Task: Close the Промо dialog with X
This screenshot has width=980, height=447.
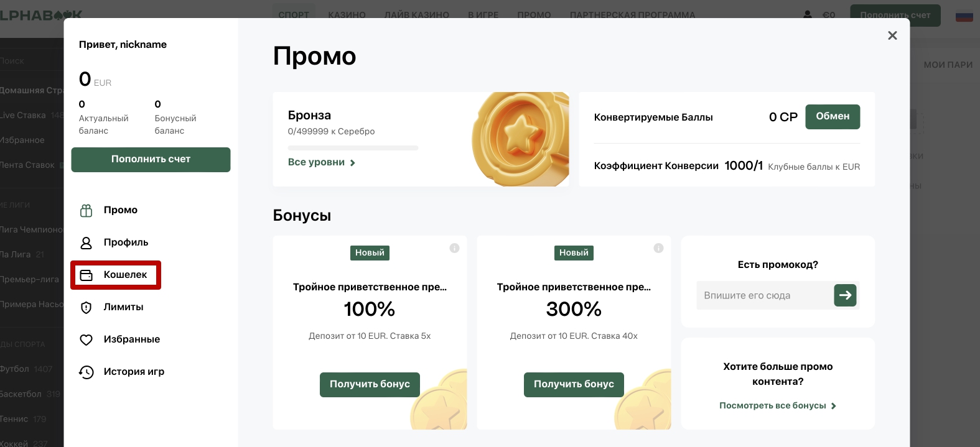Action: pyautogui.click(x=892, y=35)
